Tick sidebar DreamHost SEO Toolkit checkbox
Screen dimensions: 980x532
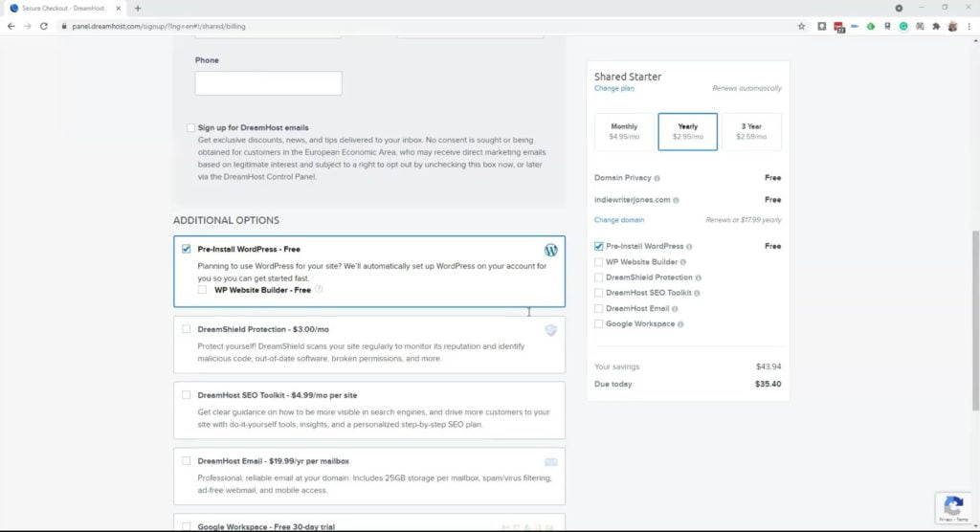pyautogui.click(x=599, y=293)
